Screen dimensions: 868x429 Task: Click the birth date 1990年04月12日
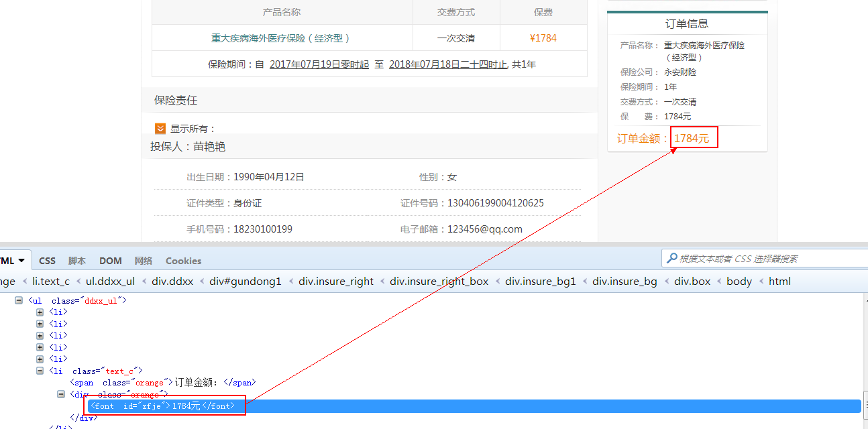tap(269, 177)
